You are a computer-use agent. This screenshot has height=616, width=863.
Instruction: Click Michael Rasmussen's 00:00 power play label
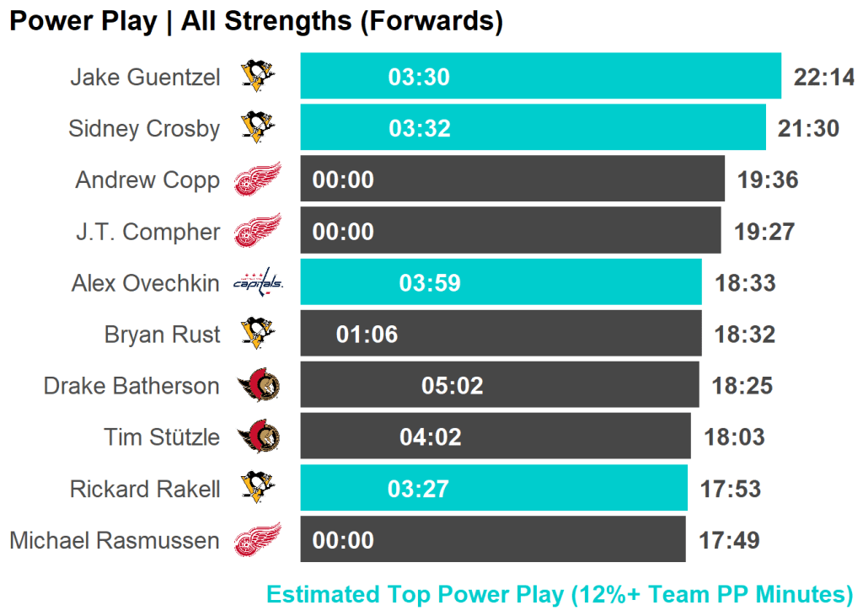[x=343, y=540]
